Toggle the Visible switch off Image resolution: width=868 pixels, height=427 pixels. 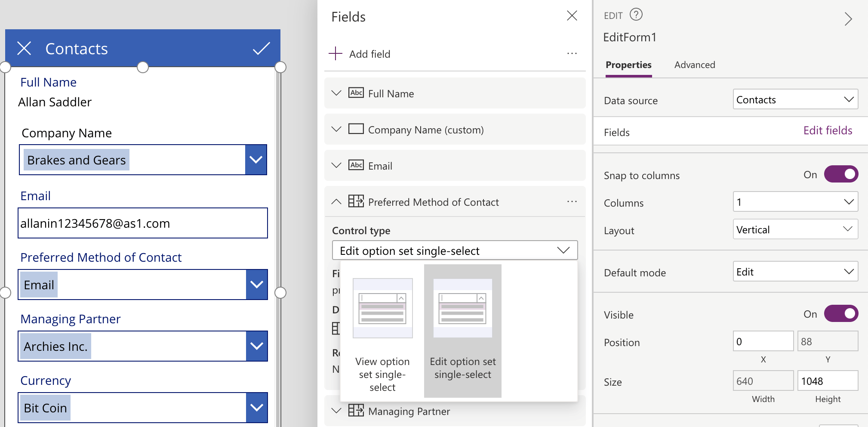coord(841,314)
